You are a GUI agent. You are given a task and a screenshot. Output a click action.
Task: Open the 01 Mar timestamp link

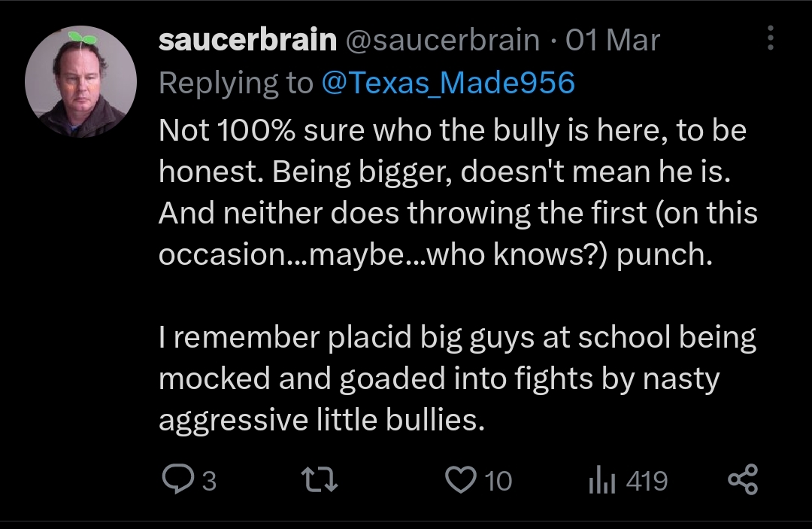click(x=613, y=40)
